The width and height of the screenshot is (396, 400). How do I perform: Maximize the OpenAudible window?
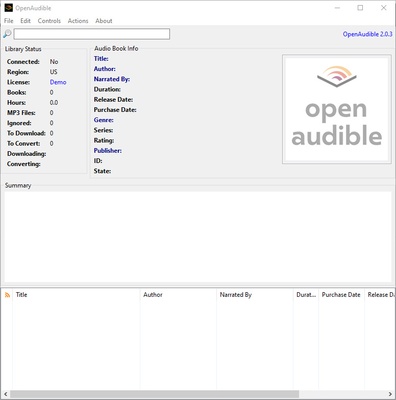[360, 8]
